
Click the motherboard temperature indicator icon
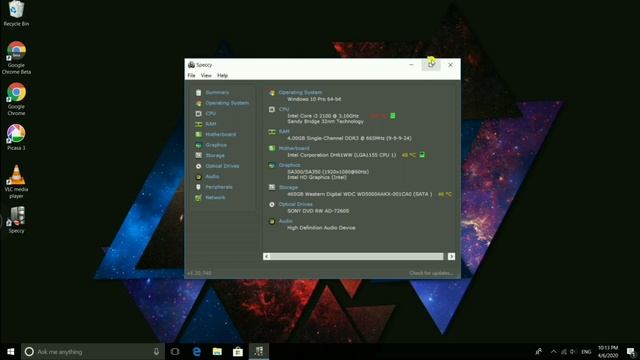[x=422, y=155]
